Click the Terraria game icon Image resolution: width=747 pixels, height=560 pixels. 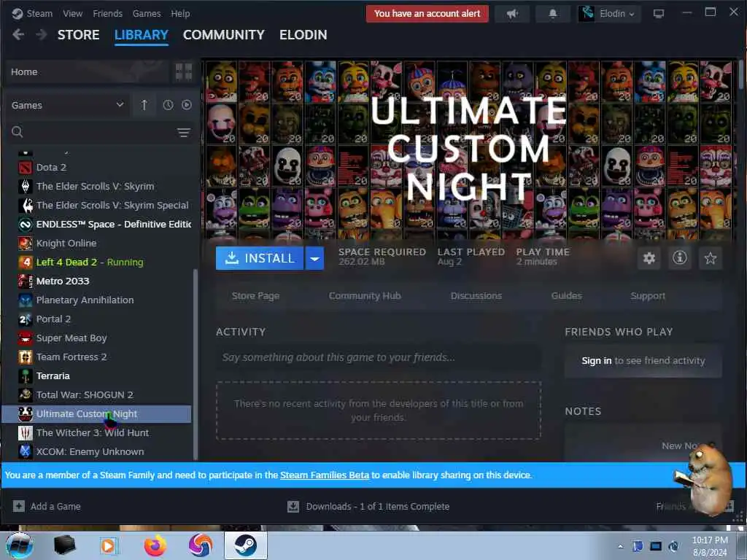click(x=26, y=376)
